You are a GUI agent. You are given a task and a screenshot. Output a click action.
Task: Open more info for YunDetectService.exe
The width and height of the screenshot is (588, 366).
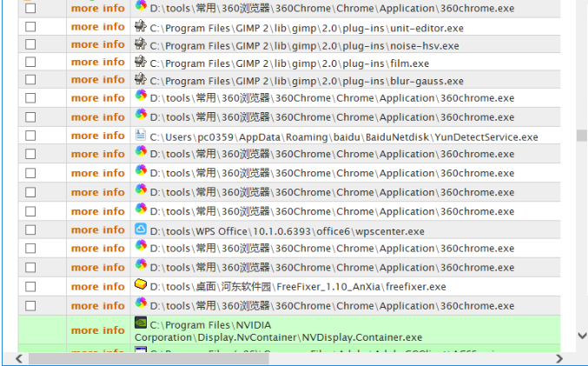[98, 136]
